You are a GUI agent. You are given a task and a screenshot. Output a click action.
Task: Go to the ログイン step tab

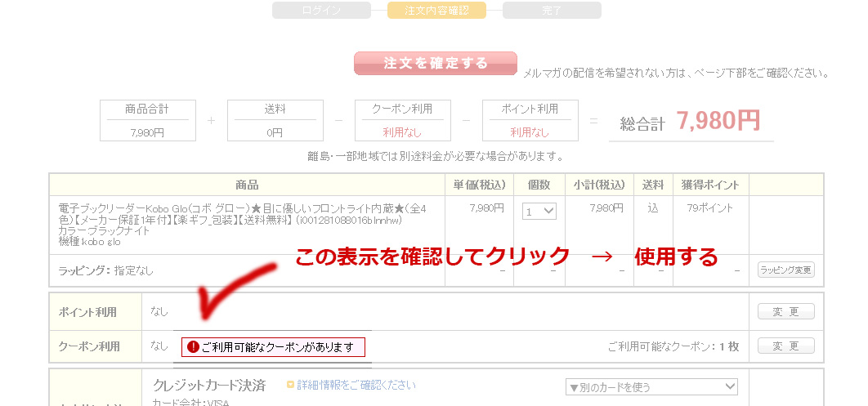tap(321, 11)
